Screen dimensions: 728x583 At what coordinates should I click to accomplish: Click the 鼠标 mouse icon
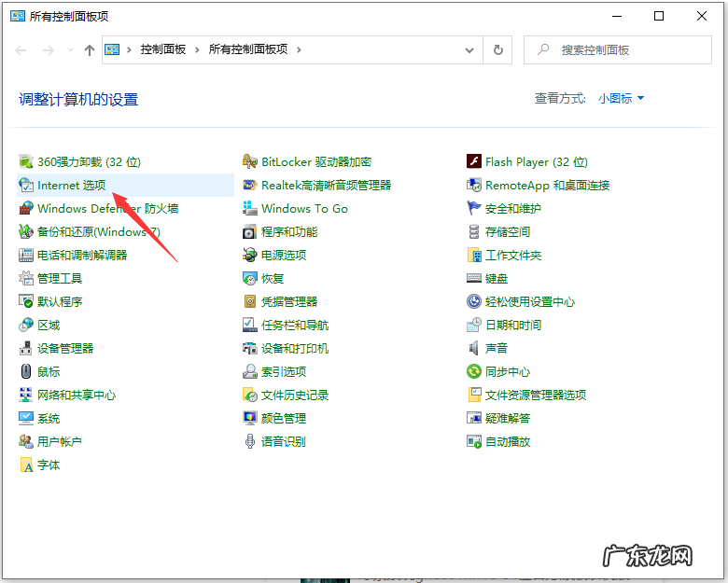(26, 371)
